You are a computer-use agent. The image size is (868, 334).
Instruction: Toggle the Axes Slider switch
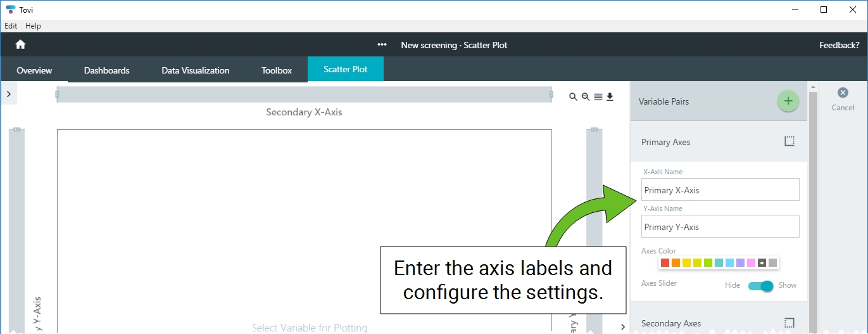[x=760, y=286]
